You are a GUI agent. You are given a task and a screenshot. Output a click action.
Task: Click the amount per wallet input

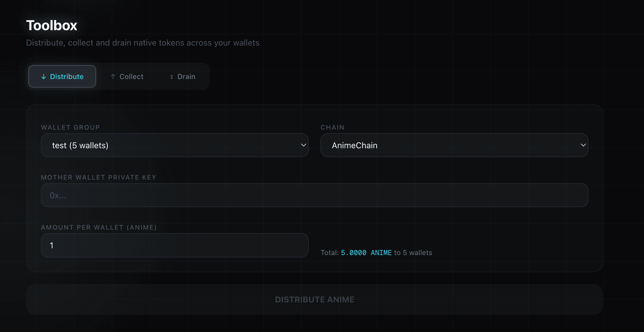point(174,245)
